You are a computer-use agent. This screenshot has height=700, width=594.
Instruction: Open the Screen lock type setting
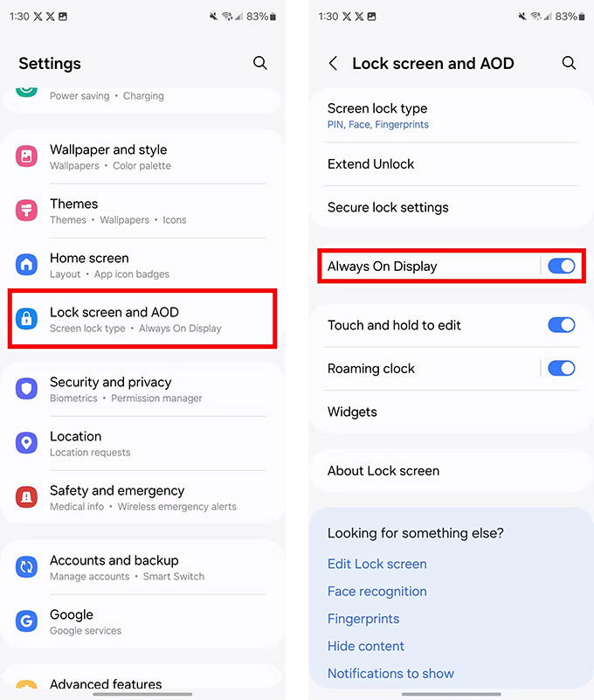[452, 115]
